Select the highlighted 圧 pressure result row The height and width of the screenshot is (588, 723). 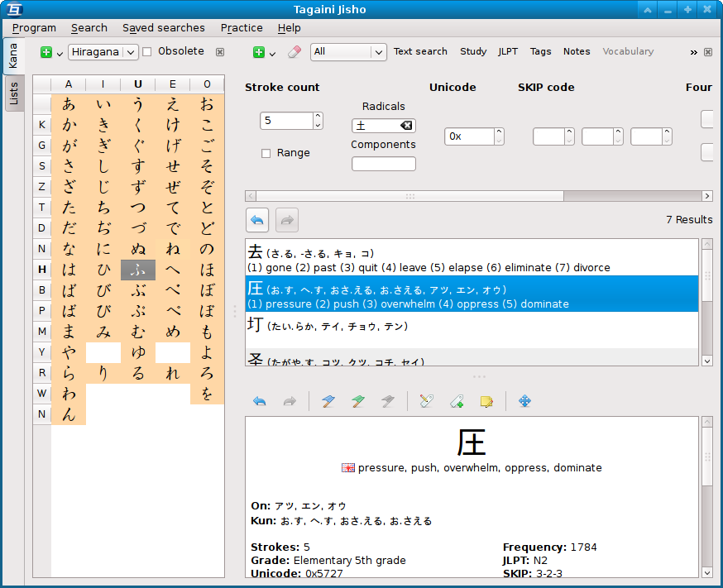(472, 294)
